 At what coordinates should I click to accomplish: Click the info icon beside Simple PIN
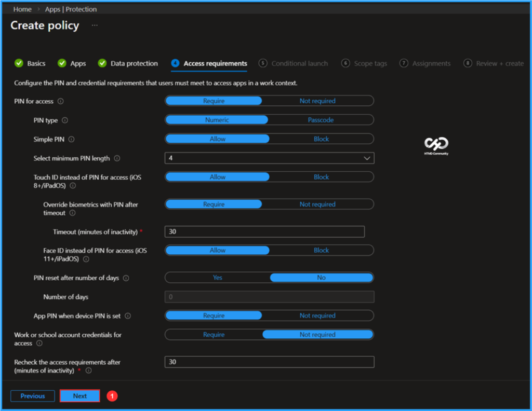coord(71,140)
